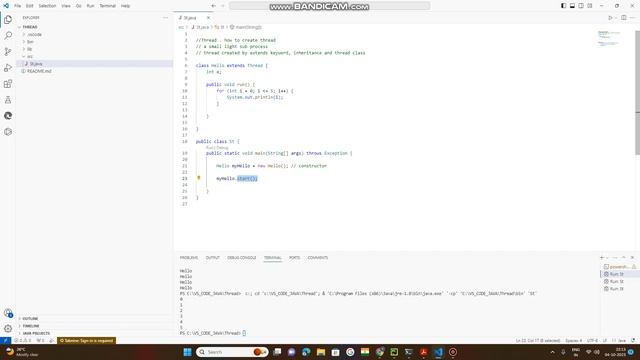Viewport: 640px width, 360px height.
Task: Toggle bottom panel layout button
Action: tap(572, 6)
